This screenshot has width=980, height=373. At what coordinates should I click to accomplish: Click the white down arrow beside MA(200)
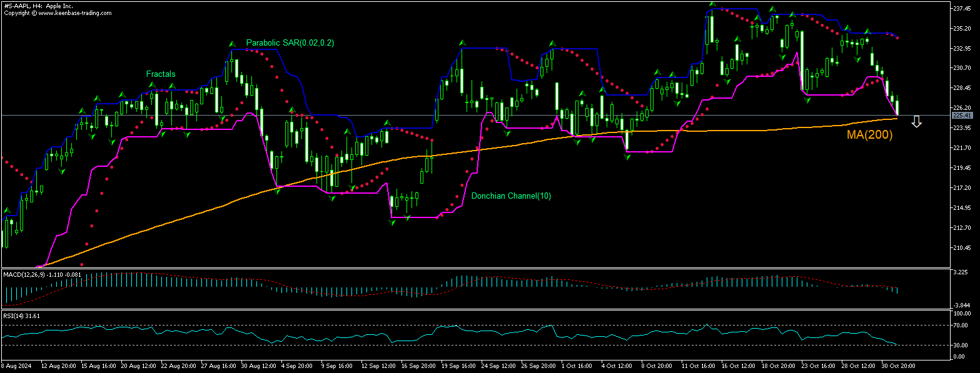[916, 122]
